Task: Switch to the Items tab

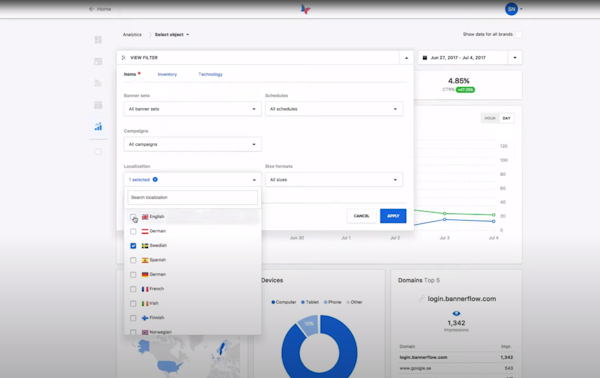Action: [130, 74]
